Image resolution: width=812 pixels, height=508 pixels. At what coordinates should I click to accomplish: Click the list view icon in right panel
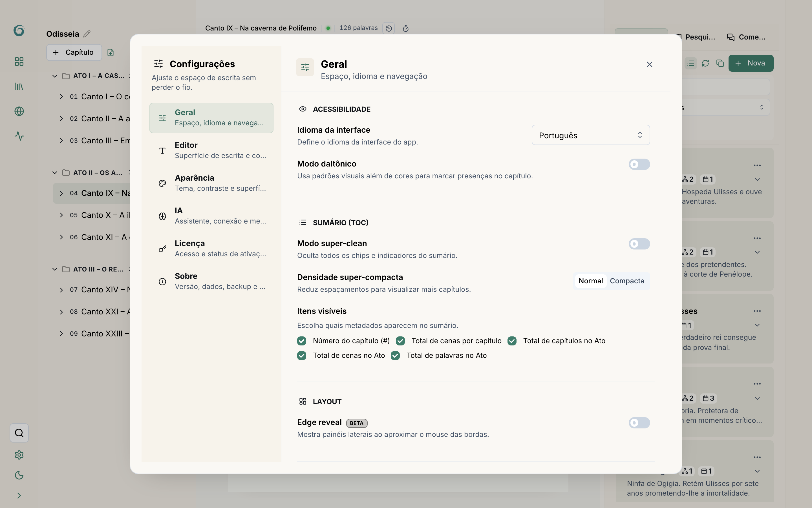(x=690, y=63)
